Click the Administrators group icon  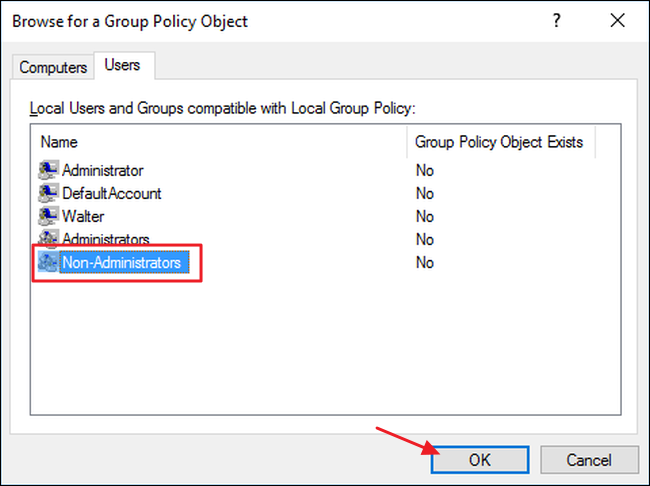(48, 239)
